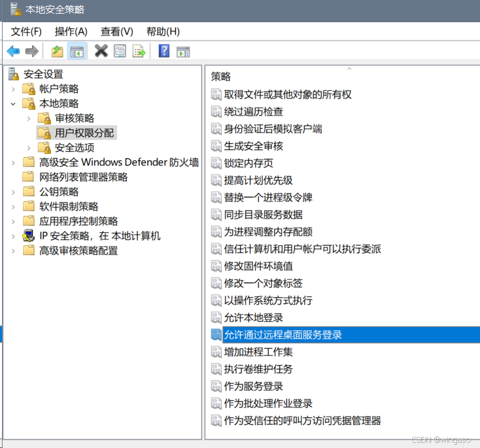Expand the 审核策略 tree node
This screenshot has height=448, width=480.
pyautogui.click(x=29, y=118)
